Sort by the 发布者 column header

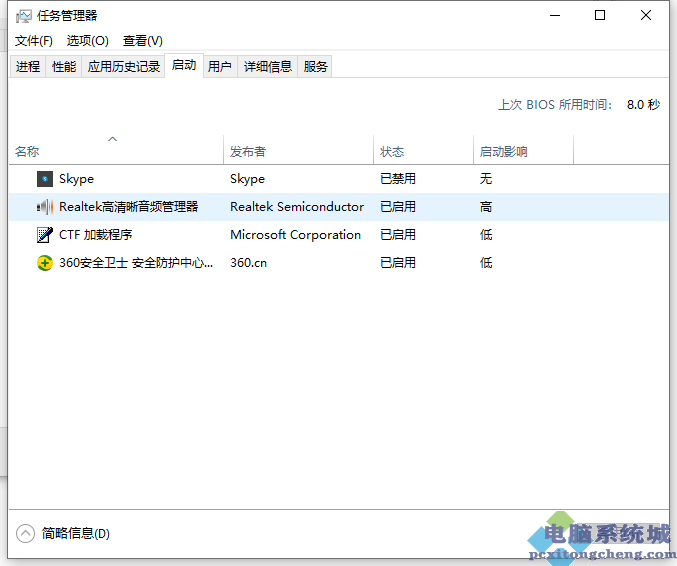[x=298, y=150]
